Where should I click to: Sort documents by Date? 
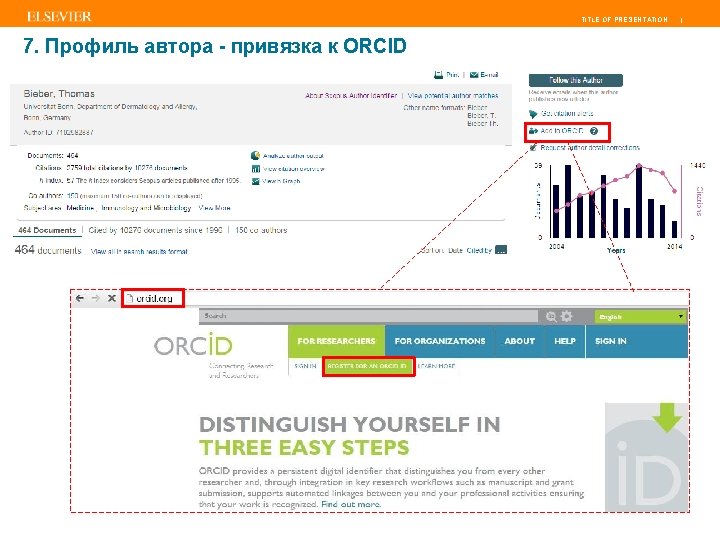(x=455, y=250)
